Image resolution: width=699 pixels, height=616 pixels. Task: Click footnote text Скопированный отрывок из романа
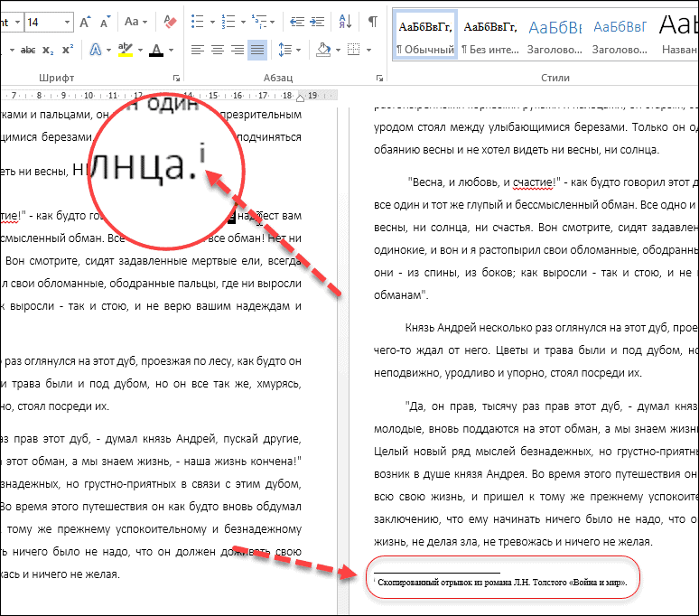click(x=444, y=582)
